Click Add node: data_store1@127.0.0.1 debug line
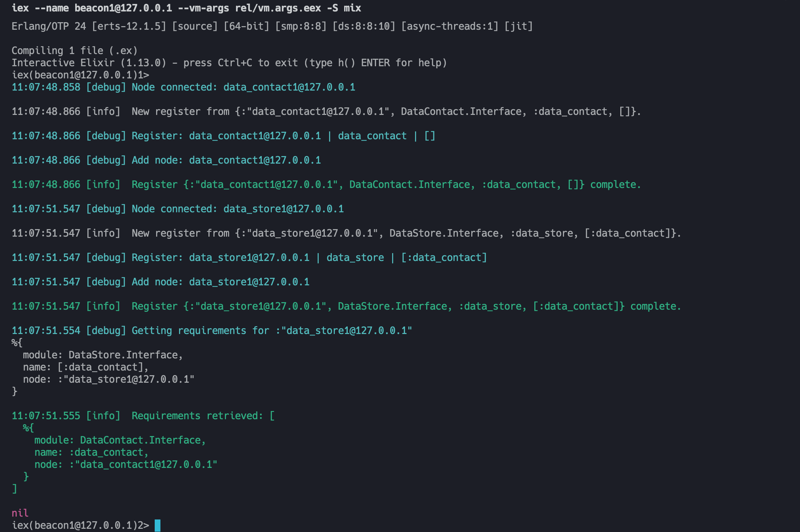 pyautogui.click(x=160, y=282)
